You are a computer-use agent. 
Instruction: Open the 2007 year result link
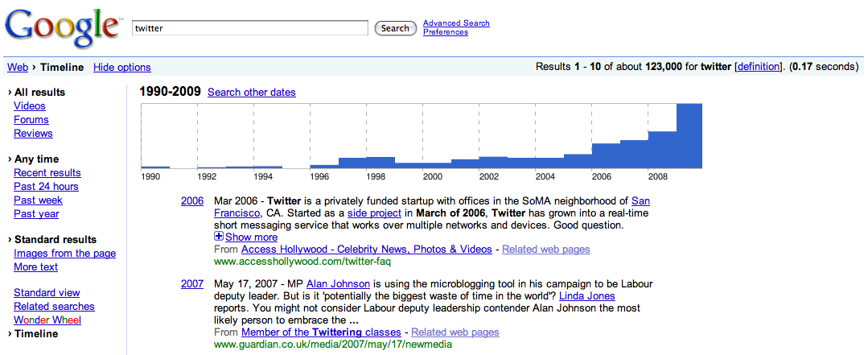[192, 284]
